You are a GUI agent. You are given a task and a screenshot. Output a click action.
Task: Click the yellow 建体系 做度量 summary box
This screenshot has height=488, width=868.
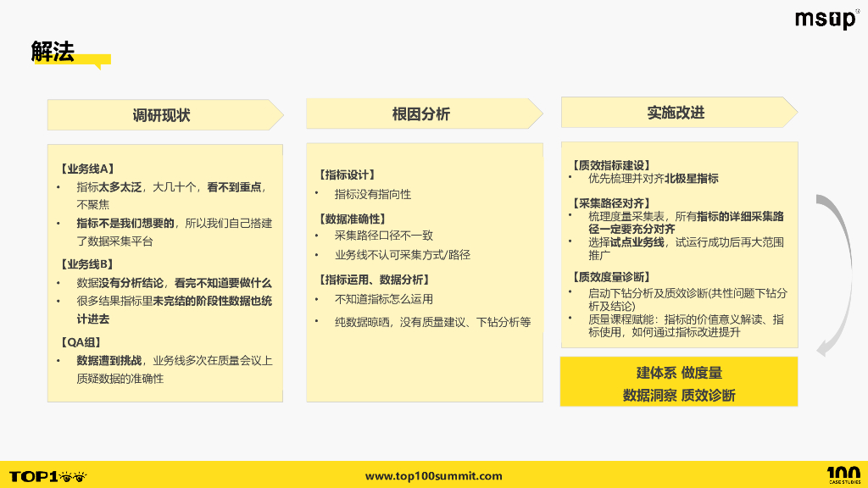click(678, 381)
